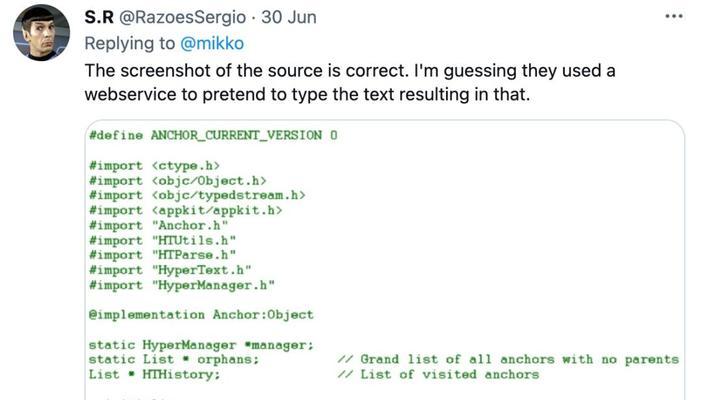
Task: Open the three-dot more options menu
Action: pyautogui.click(x=674, y=17)
